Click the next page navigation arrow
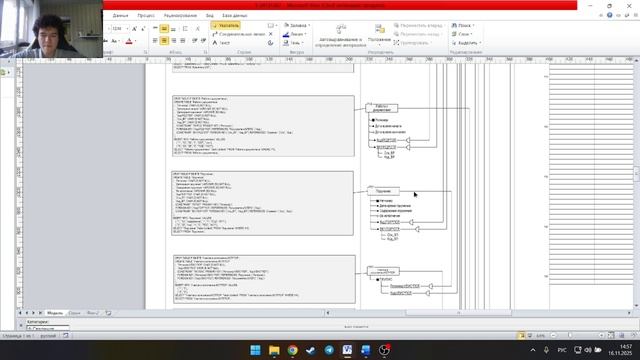The width and height of the screenshot is (640, 360). (x=33, y=313)
